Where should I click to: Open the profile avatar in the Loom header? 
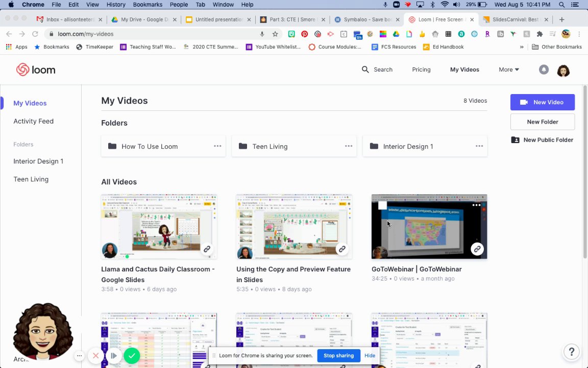(x=563, y=70)
